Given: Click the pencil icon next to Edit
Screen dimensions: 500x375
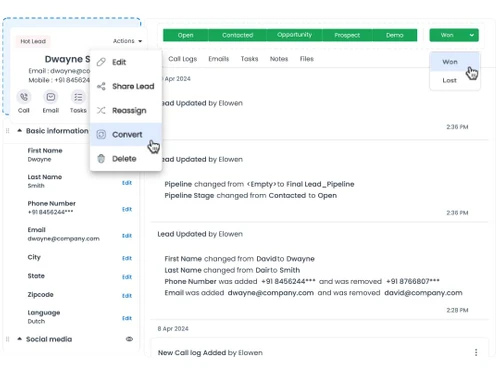Looking at the screenshot, I should click(x=101, y=62).
